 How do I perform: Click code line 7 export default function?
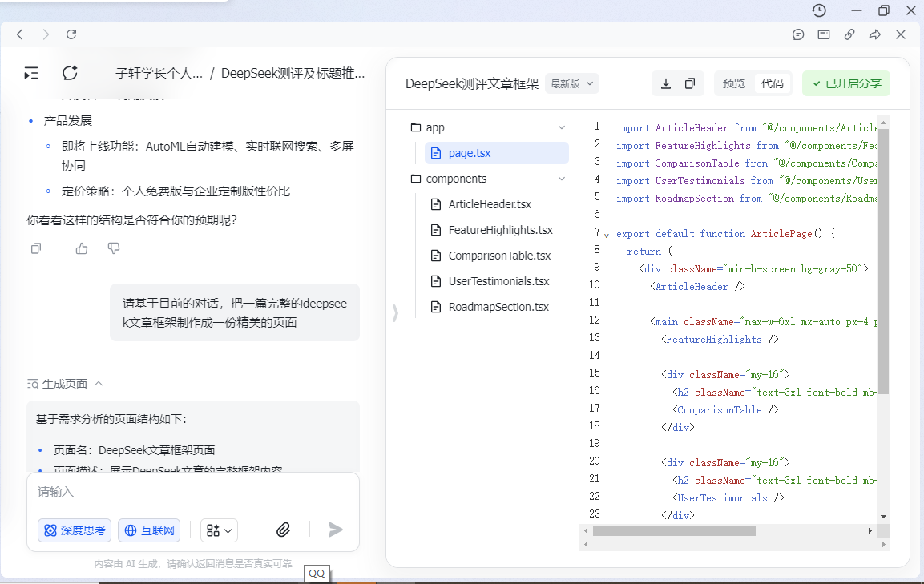[x=725, y=234]
